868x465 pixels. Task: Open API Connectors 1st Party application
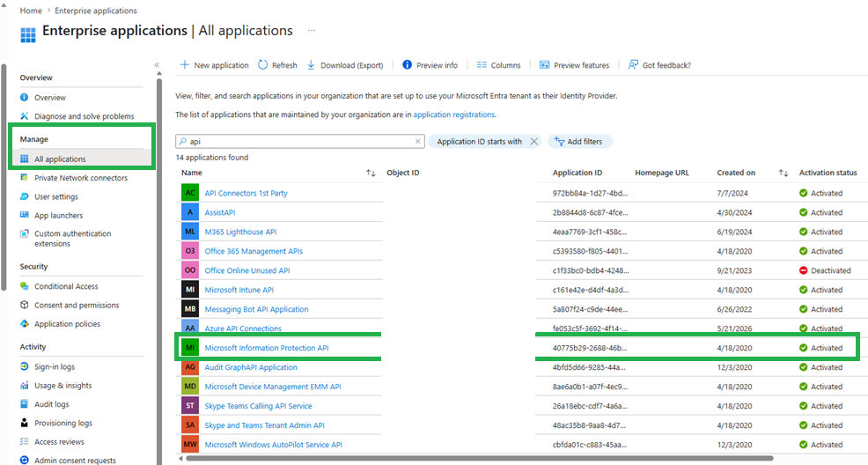coord(246,193)
